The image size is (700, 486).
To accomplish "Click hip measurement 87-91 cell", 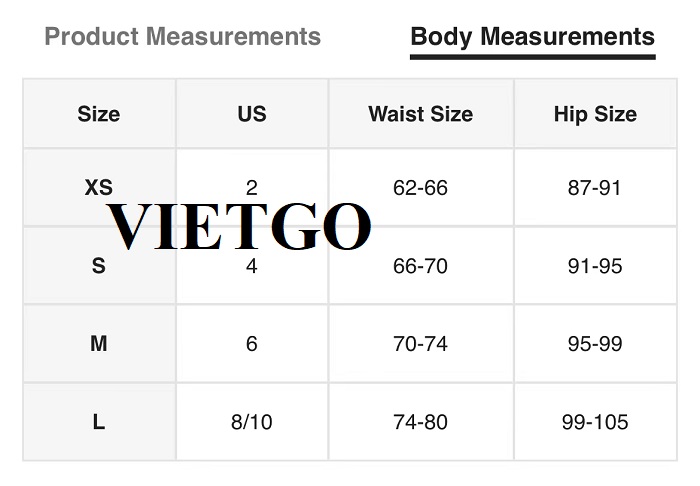I will pos(596,187).
